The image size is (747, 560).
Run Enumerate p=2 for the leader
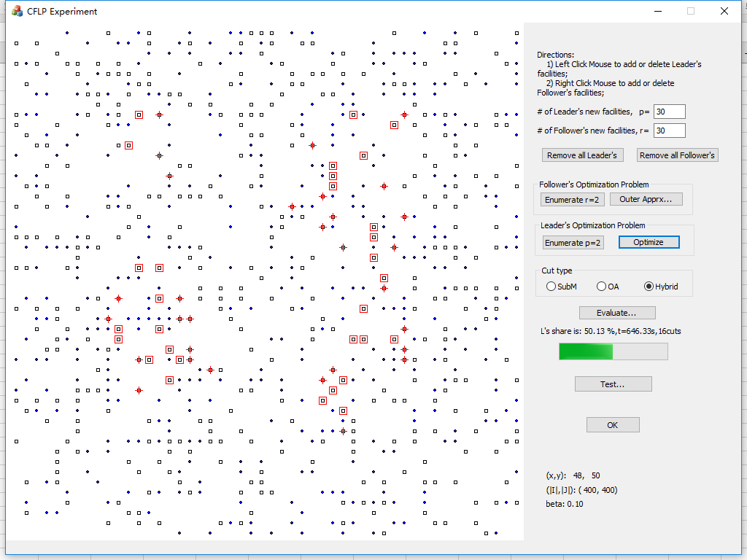[x=573, y=242]
